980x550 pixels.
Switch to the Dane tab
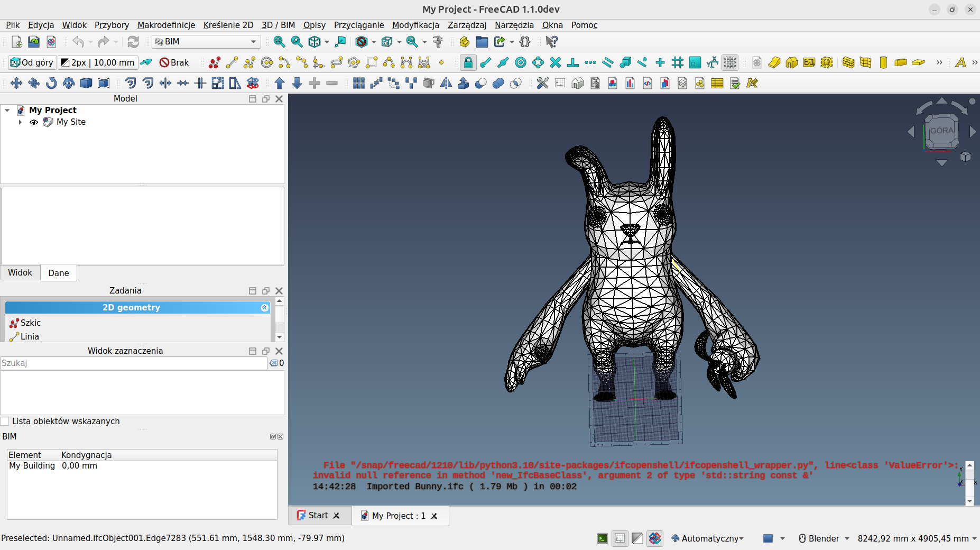click(59, 273)
